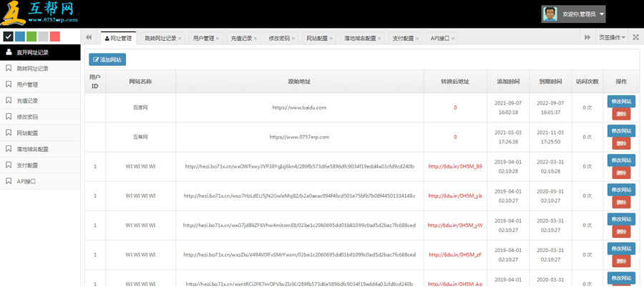Pick the green theme color swatch
Screen dimensions: 644x298
(x=31, y=37)
